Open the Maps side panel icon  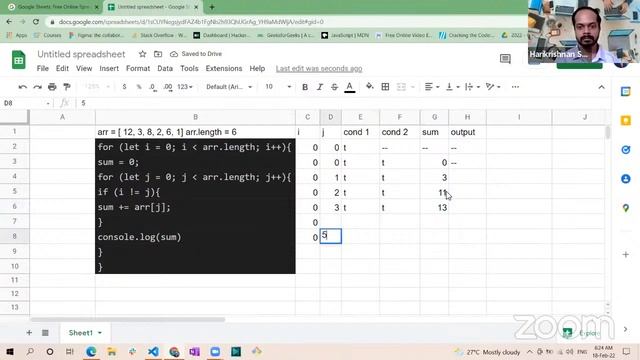pos(625,208)
